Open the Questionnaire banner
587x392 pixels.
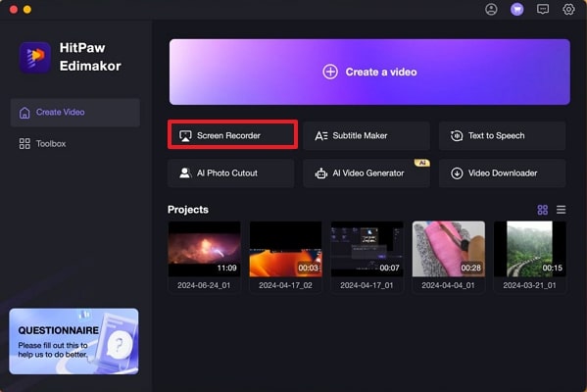[x=73, y=341]
